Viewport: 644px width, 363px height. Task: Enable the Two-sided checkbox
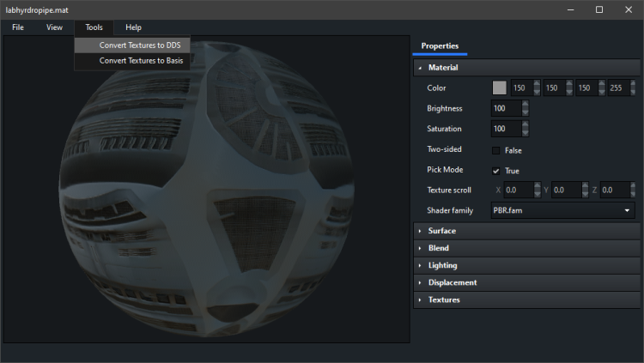[x=495, y=150]
